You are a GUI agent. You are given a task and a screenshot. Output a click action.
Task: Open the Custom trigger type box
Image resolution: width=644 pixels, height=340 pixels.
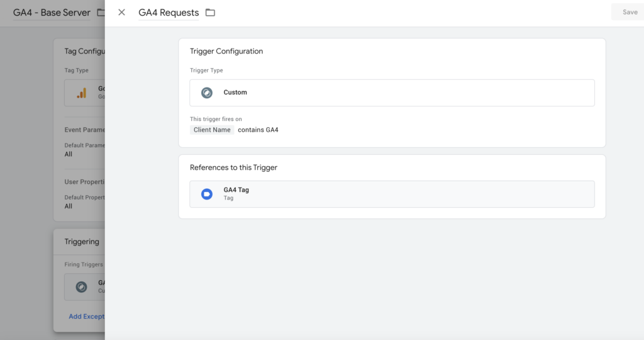392,93
